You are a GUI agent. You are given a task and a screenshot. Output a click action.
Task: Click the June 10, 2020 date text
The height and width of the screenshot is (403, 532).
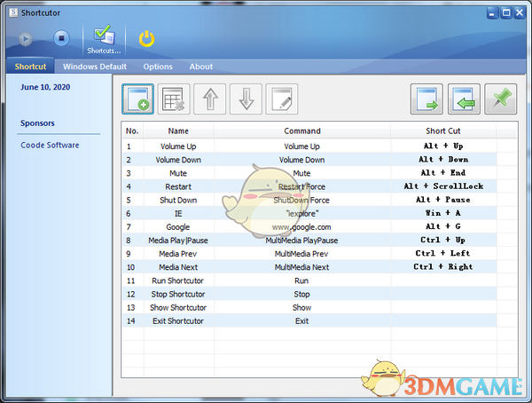tap(45, 87)
